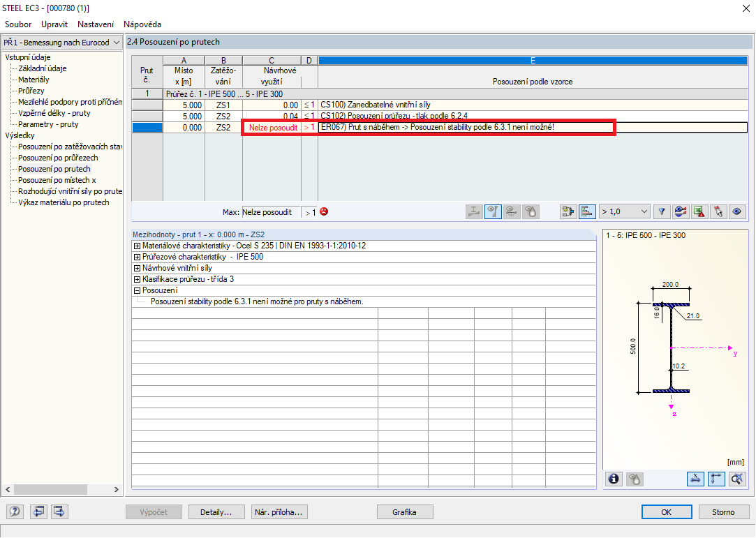
Task: Open the Upravit menu
Action: tap(54, 24)
